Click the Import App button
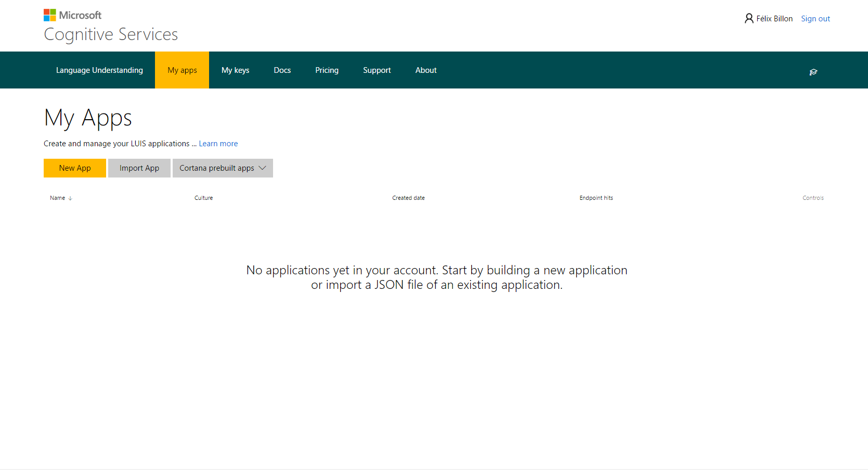The image size is (868, 470). [139, 168]
